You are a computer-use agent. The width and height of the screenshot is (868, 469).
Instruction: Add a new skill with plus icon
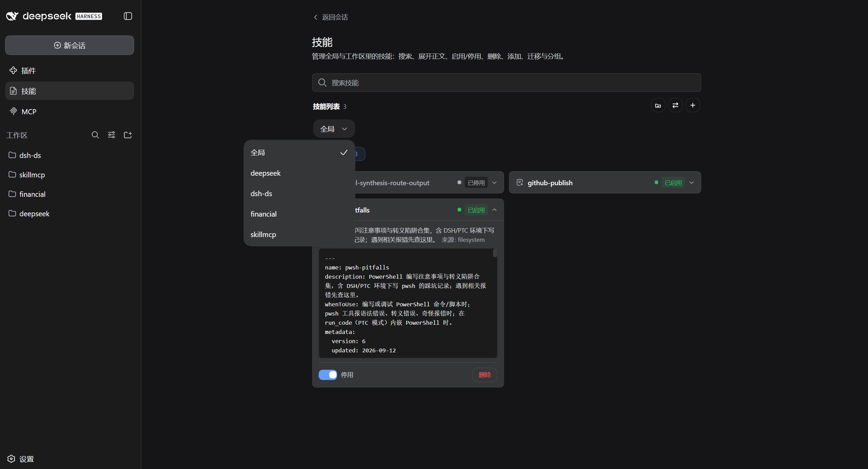pos(693,105)
